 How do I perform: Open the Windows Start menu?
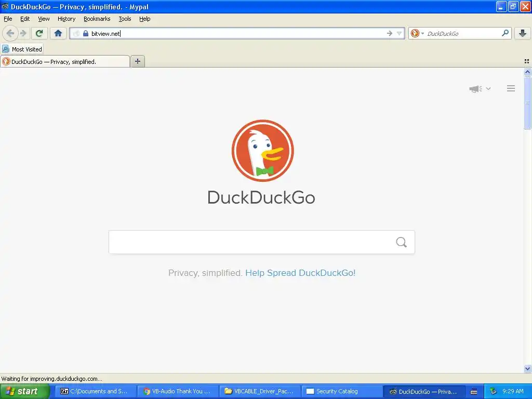coord(24,391)
